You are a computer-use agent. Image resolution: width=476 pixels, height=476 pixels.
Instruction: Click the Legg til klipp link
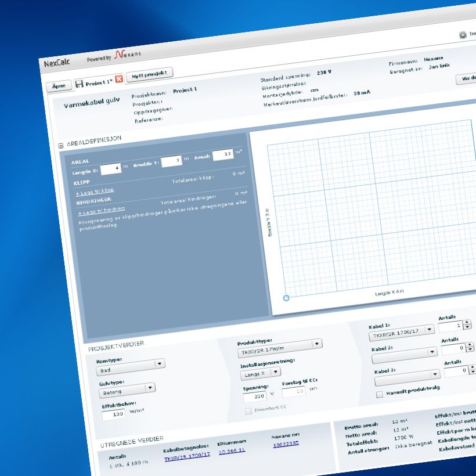point(95,192)
